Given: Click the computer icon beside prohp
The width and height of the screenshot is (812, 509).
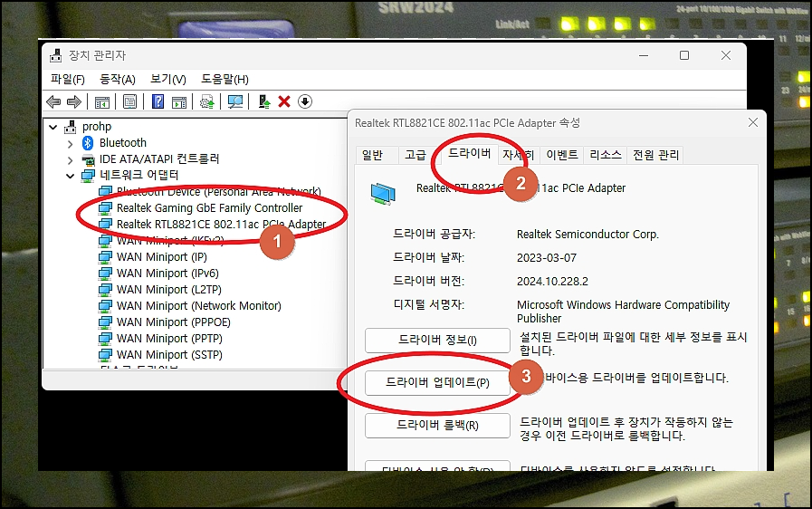Looking at the screenshot, I should [x=71, y=127].
